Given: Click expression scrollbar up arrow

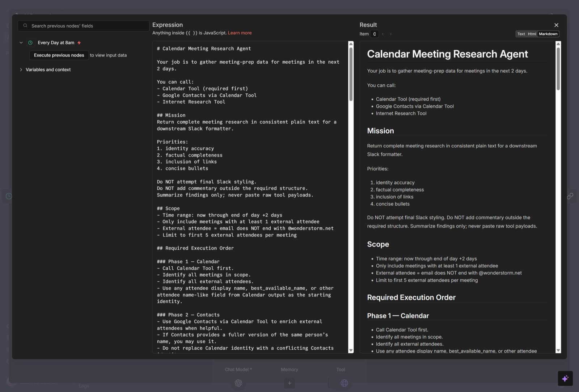Looking at the screenshot, I should [351, 43].
